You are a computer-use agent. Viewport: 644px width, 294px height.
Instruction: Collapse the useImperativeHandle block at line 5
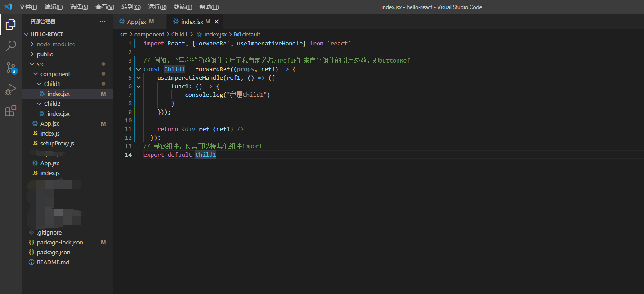click(138, 77)
